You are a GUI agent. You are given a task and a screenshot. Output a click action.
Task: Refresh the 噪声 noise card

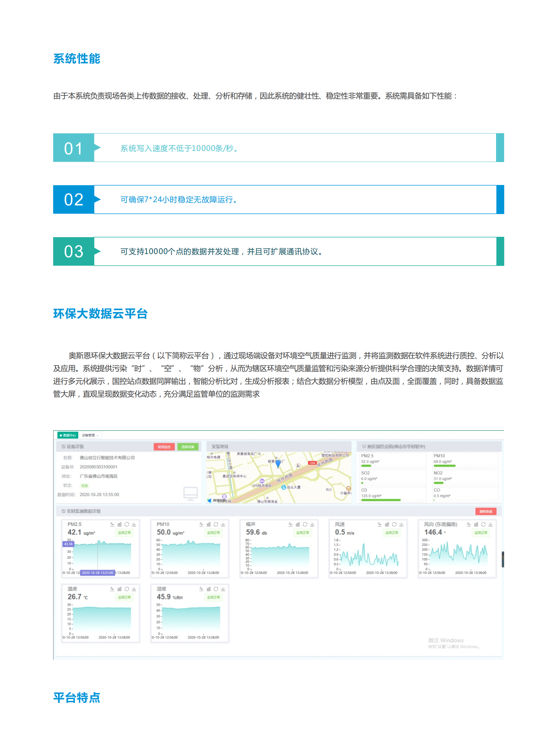point(305,524)
